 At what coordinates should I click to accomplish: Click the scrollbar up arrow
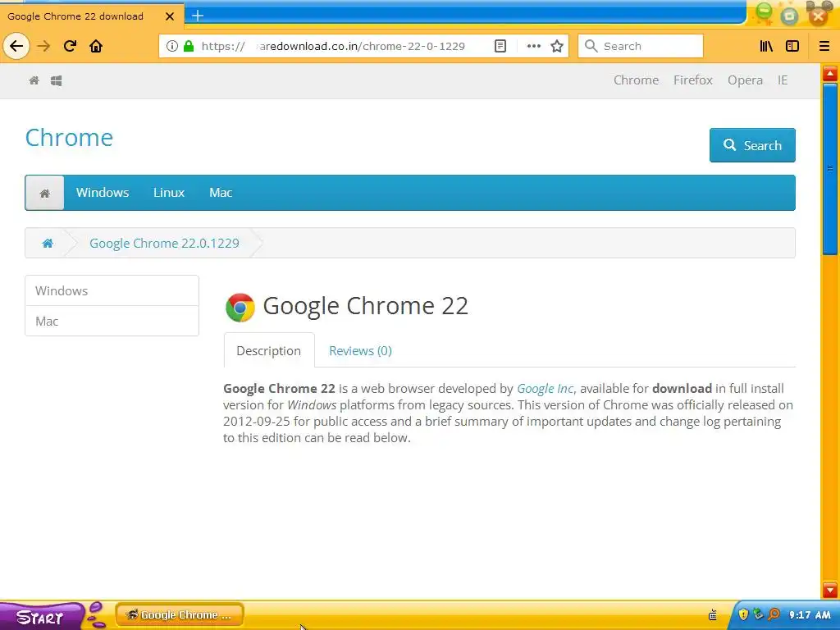[x=830, y=73]
